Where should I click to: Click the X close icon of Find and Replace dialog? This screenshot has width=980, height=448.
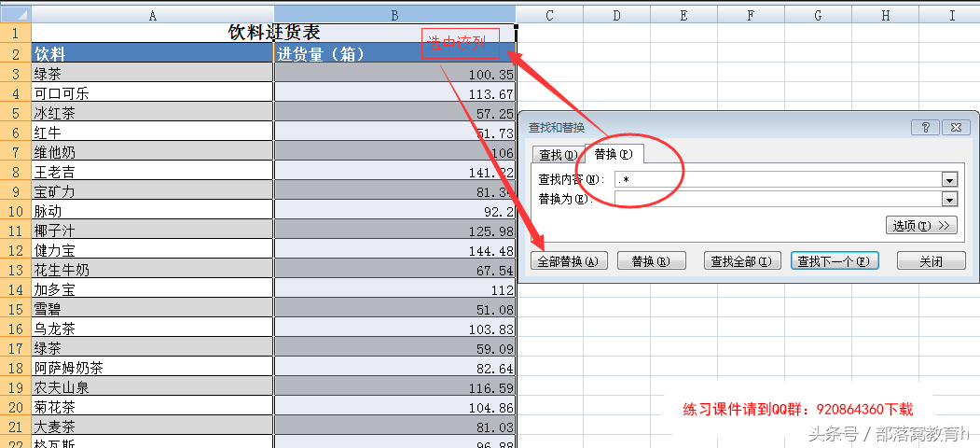pos(956,127)
